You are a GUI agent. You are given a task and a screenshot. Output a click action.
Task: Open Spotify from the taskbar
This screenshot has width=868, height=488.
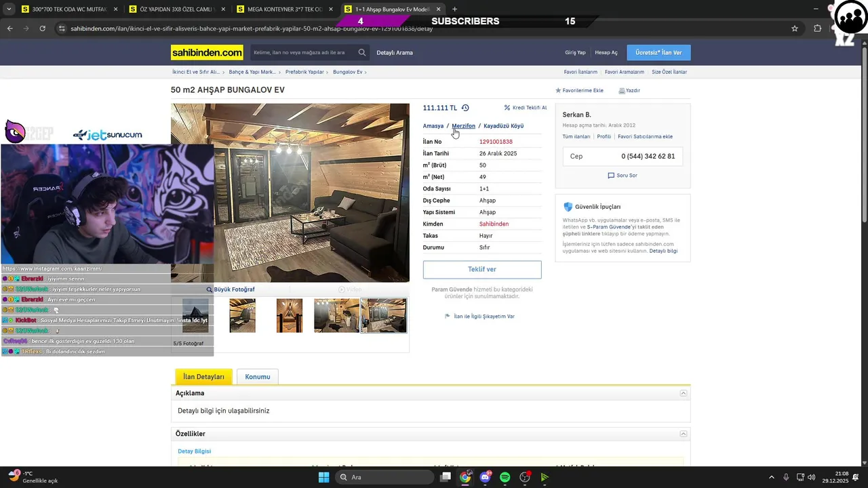[505, 477]
